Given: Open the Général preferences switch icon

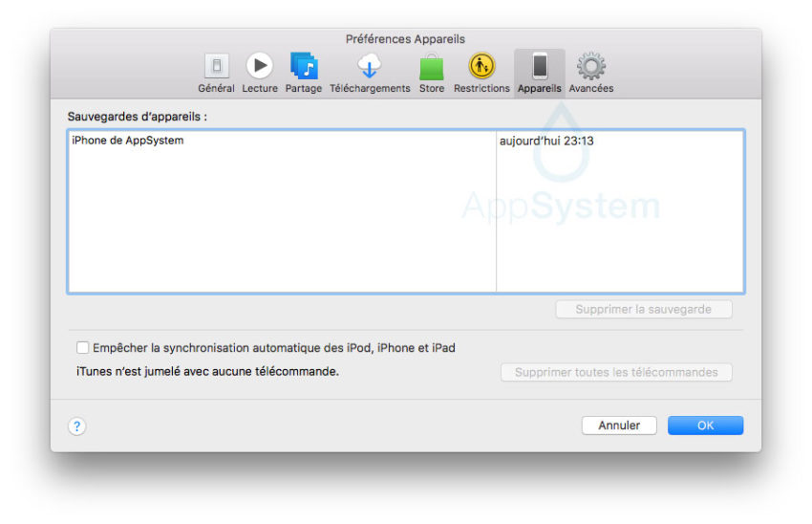Looking at the screenshot, I should coord(217,66).
